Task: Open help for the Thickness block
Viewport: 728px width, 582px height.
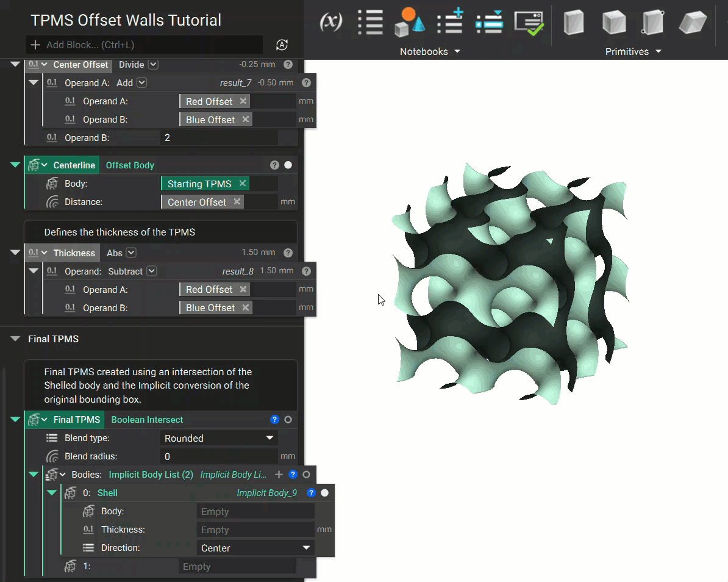Action: click(288, 253)
